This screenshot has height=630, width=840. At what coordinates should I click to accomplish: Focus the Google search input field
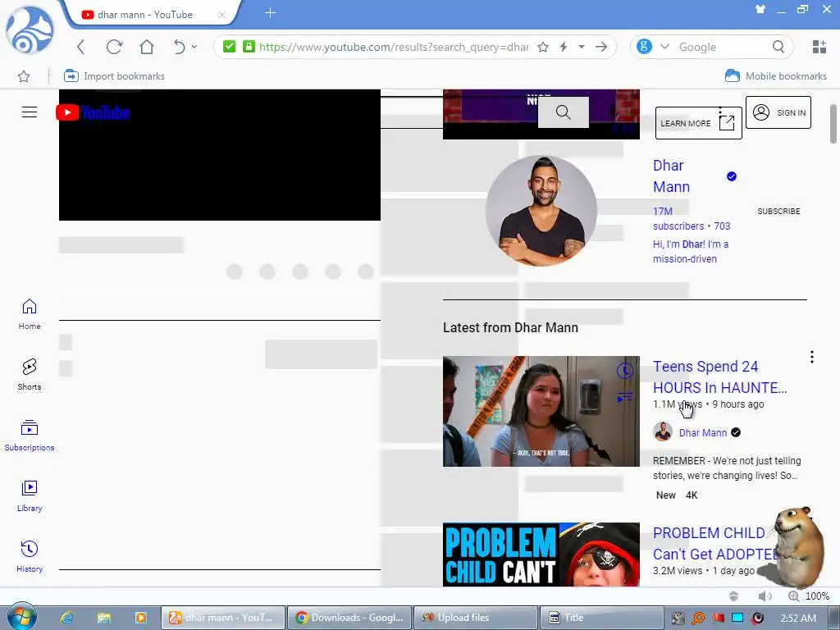(722, 47)
